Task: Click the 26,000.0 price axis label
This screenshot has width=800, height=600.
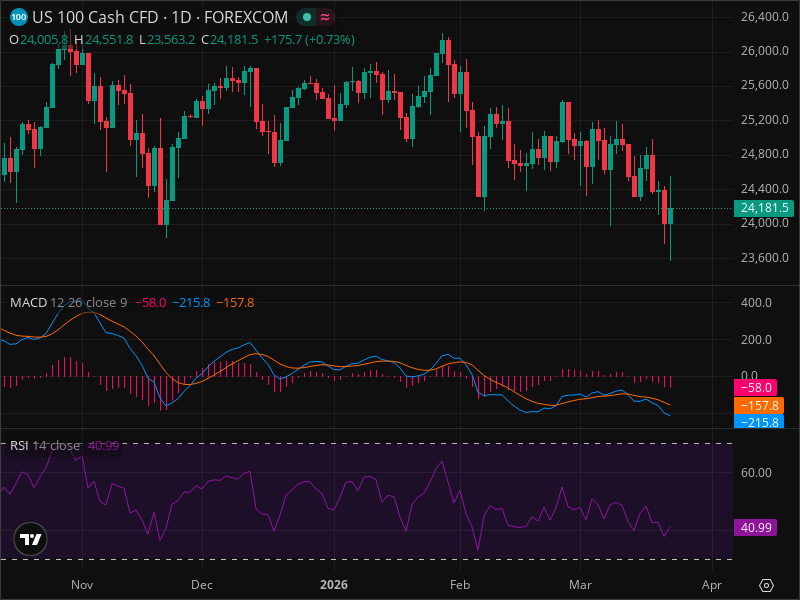Action: [x=764, y=51]
